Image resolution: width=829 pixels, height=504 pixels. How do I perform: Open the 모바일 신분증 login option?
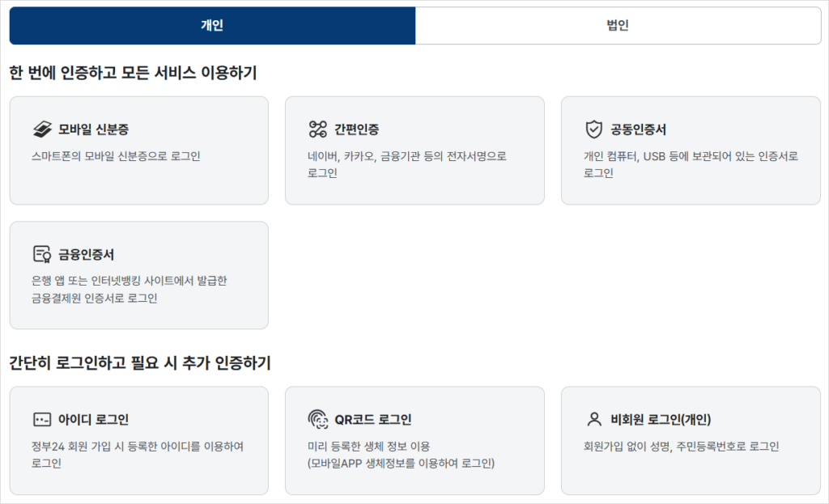point(138,150)
